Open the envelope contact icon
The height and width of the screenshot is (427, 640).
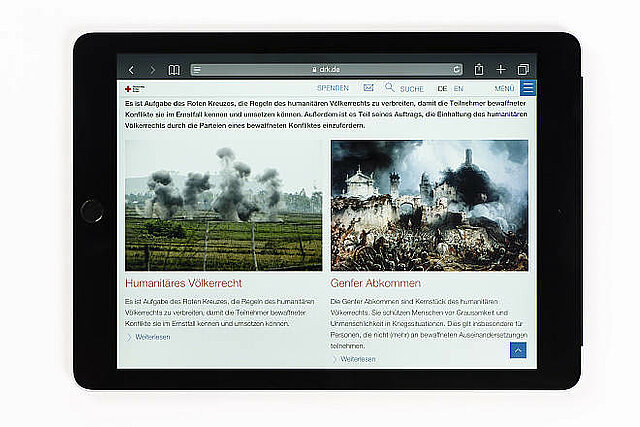(x=368, y=87)
